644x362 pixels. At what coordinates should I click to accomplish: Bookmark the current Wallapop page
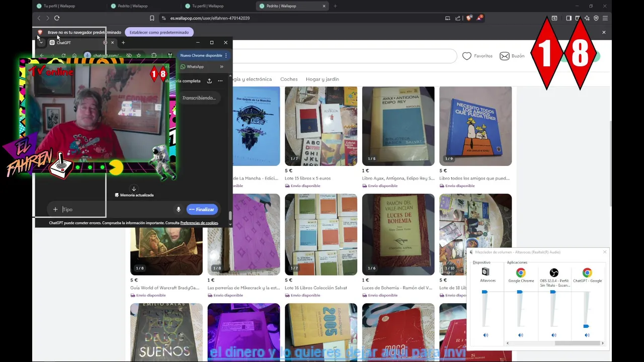tap(152, 18)
